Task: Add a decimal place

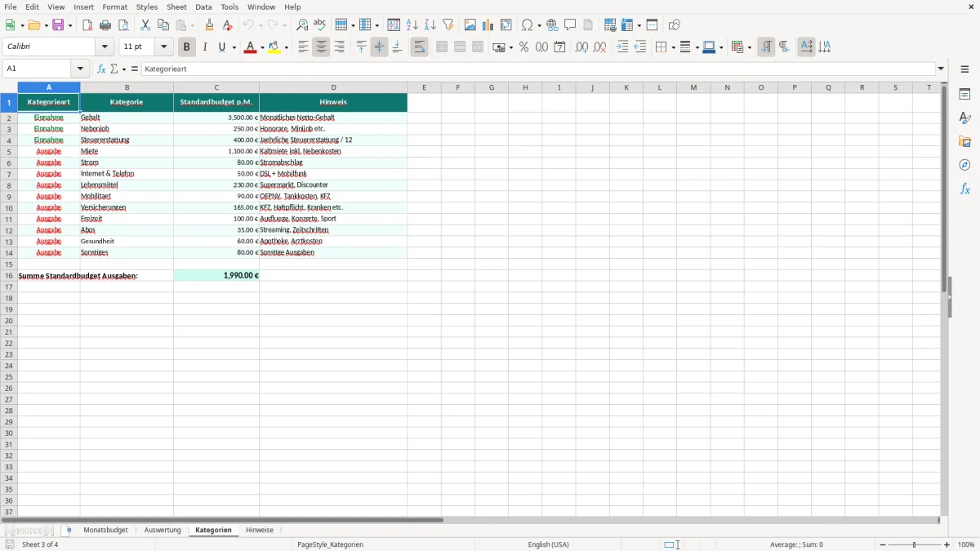Action: click(x=581, y=47)
